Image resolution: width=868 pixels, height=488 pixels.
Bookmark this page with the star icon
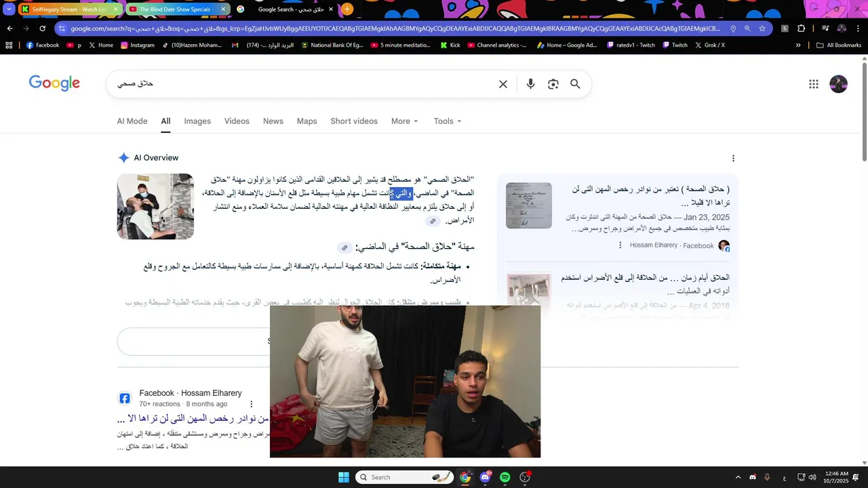(762, 28)
